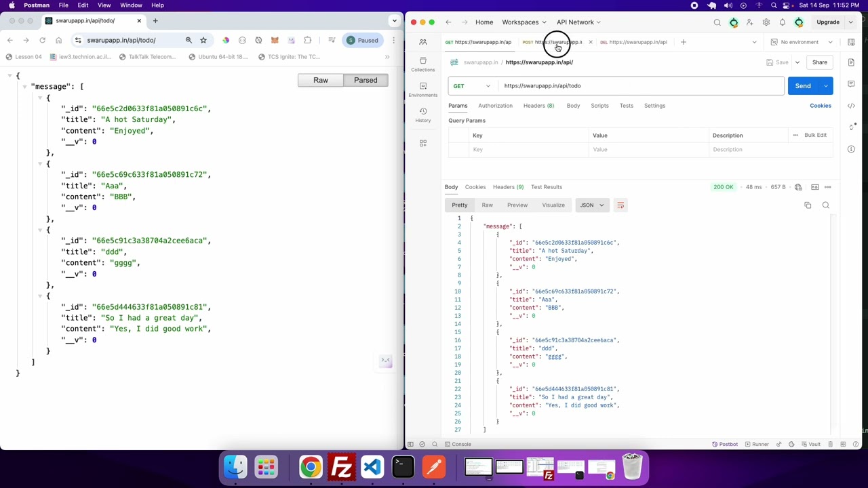Open the Edit menu in menu bar
Viewport: 868px width, 488px height.
tap(83, 5)
